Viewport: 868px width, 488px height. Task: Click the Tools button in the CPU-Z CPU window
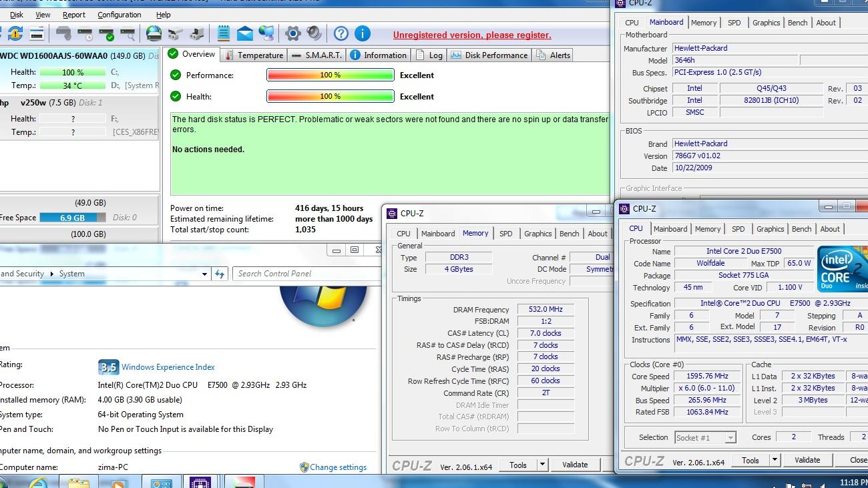pyautogui.click(x=750, y=460)
